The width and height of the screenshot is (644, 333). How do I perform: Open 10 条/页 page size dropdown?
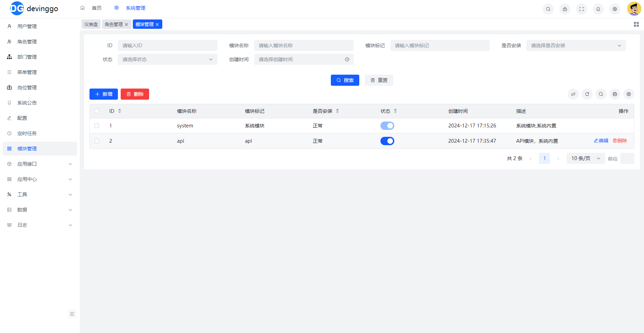(586, 158)
